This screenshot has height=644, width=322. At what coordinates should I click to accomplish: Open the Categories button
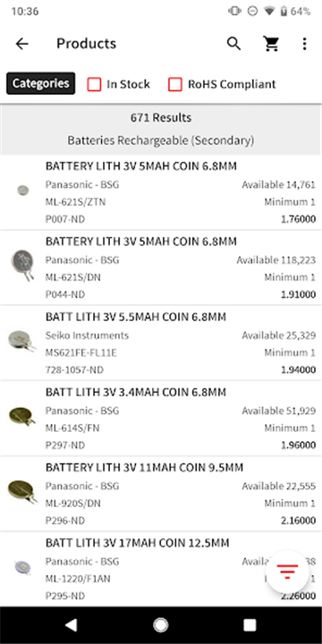click(40, 83)
